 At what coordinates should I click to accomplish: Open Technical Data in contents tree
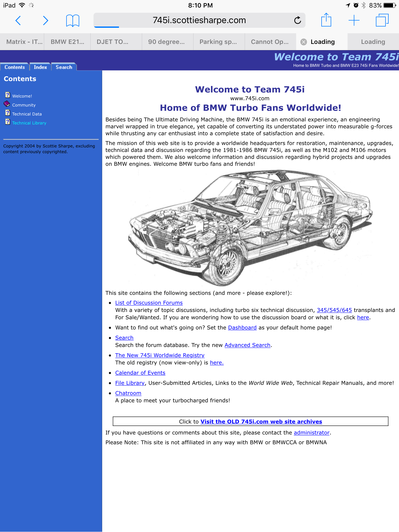coord(27,114)
